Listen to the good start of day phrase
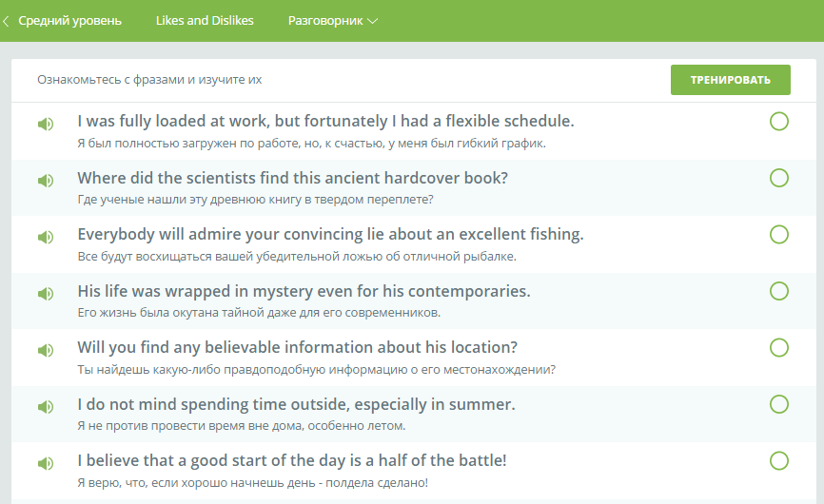This screenshot has height=504, width=824. tap(46, 463)
